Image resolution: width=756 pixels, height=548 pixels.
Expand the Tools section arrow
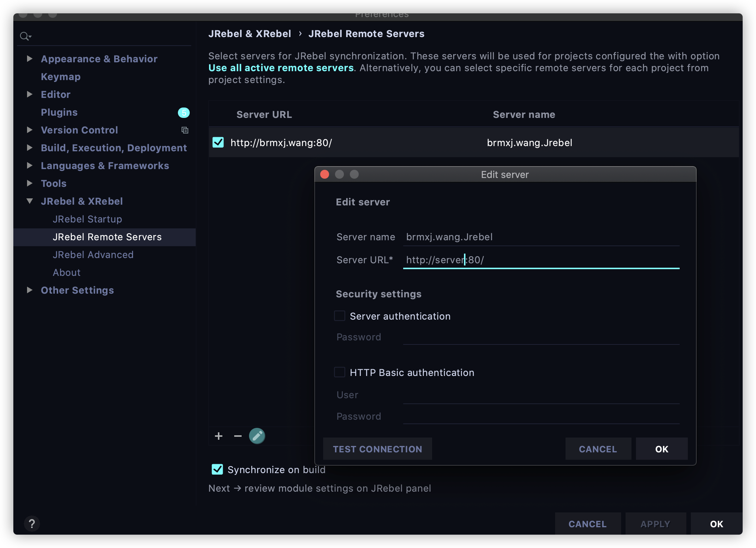point(30,183)
